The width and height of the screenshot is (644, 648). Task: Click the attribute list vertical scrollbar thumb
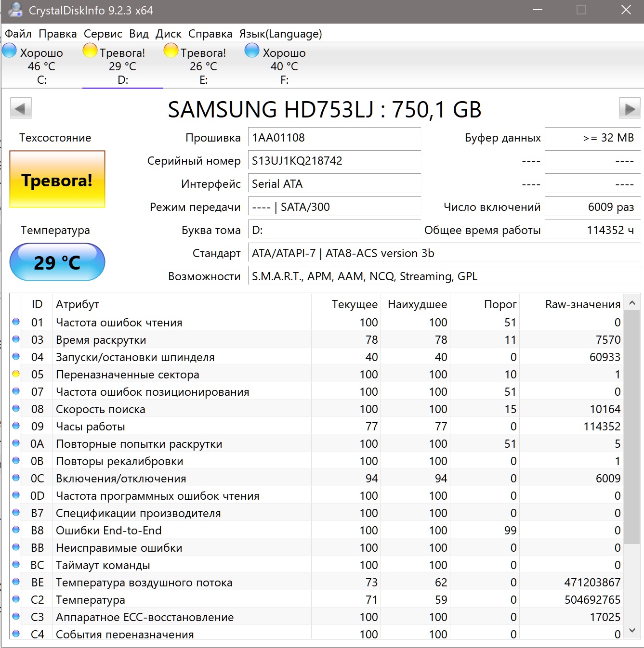[632, 427]
